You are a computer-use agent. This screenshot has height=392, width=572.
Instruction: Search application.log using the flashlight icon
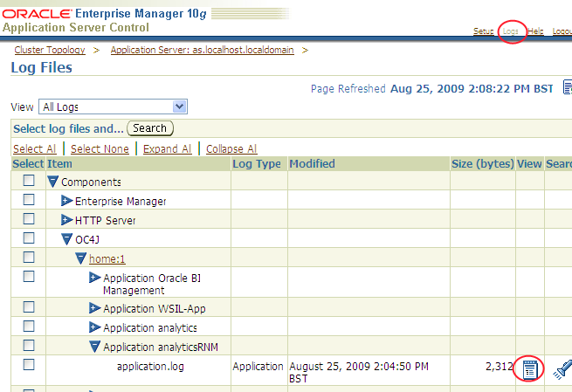pos(562,369)
